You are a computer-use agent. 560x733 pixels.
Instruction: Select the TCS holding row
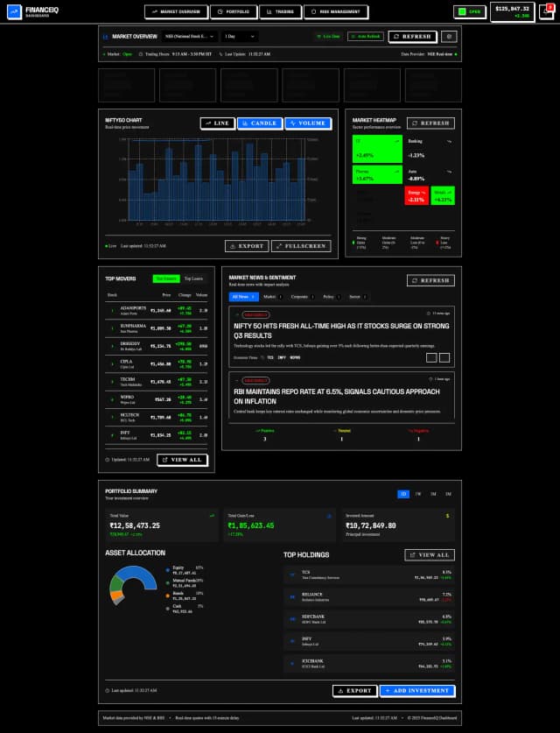[368, 574]
